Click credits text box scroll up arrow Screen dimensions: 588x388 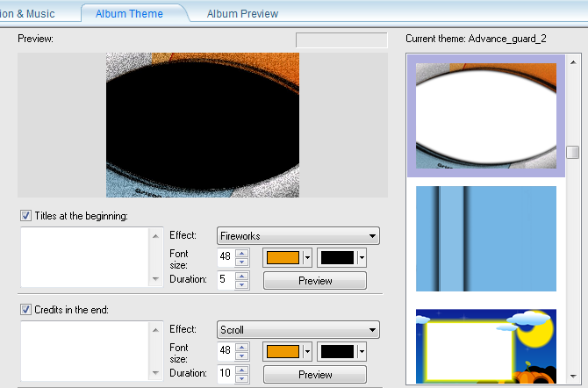(155, 330)
